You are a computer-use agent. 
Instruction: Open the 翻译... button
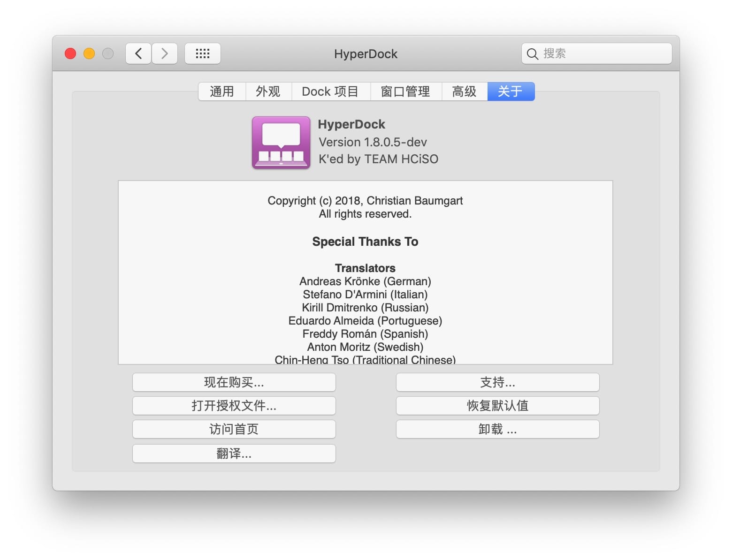[x=234, y=454]
